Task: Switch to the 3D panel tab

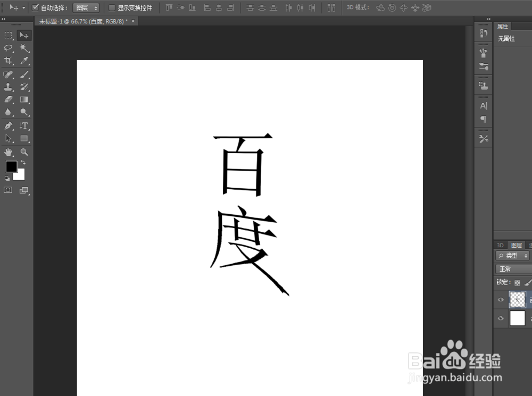Action: pos(500,245)
